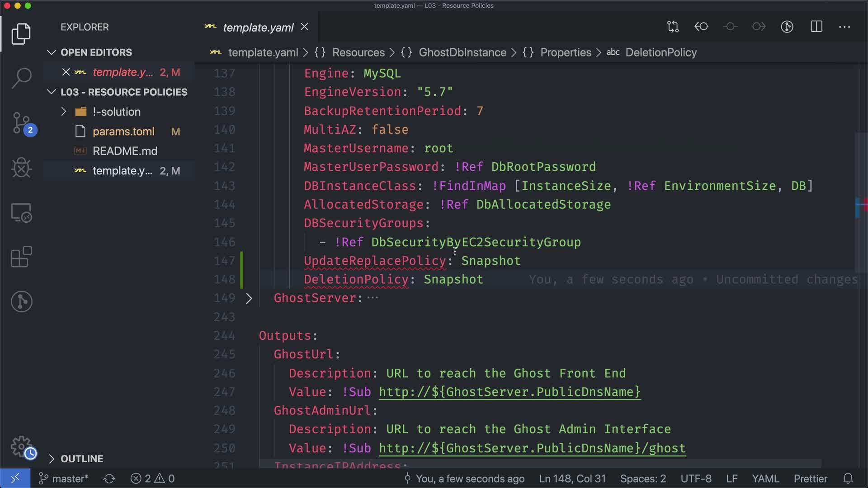Screen dimensions: 868x488
Task: Close the template.yaml editor tab
Action: tap(305, 27)
